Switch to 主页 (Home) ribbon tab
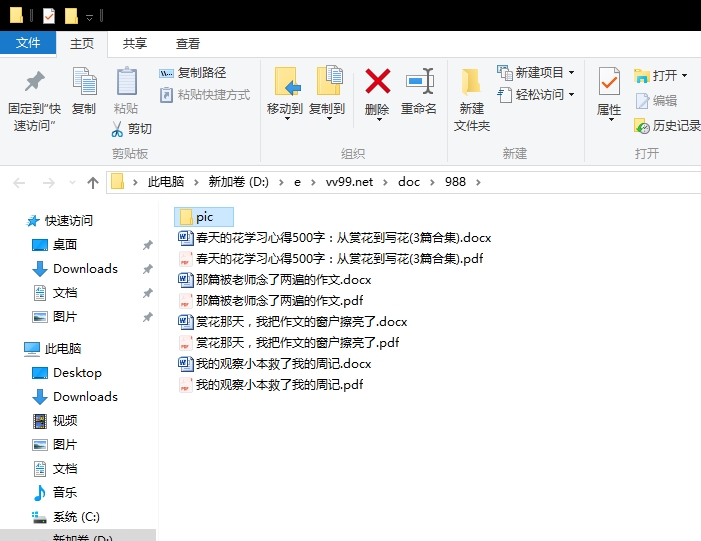 point(82,43)
